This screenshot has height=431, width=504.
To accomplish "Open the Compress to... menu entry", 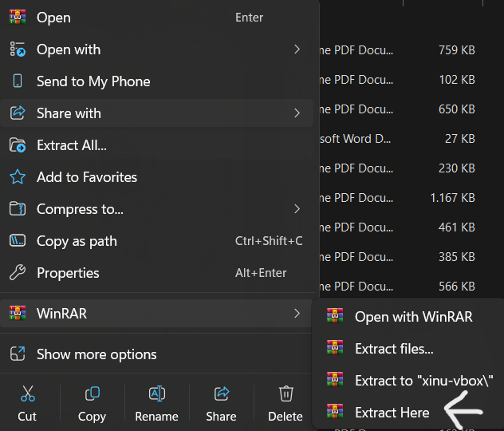I will coord(156,209).
